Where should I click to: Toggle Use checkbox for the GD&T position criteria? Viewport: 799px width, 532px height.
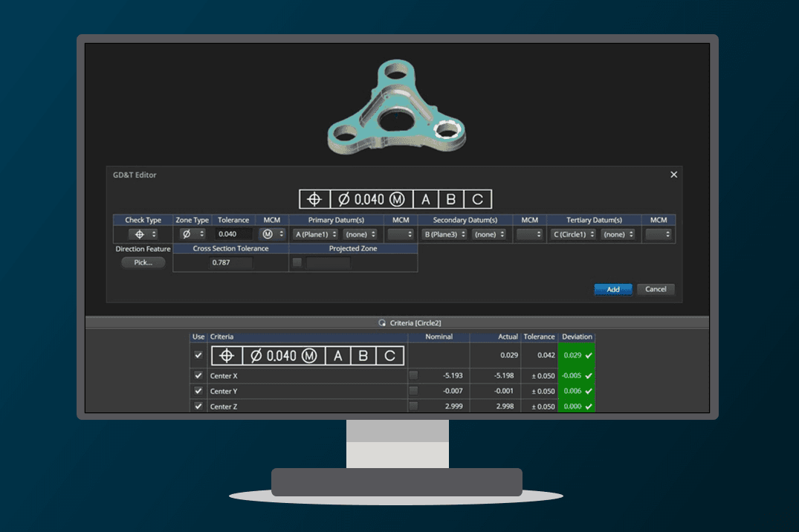point(198,355)
